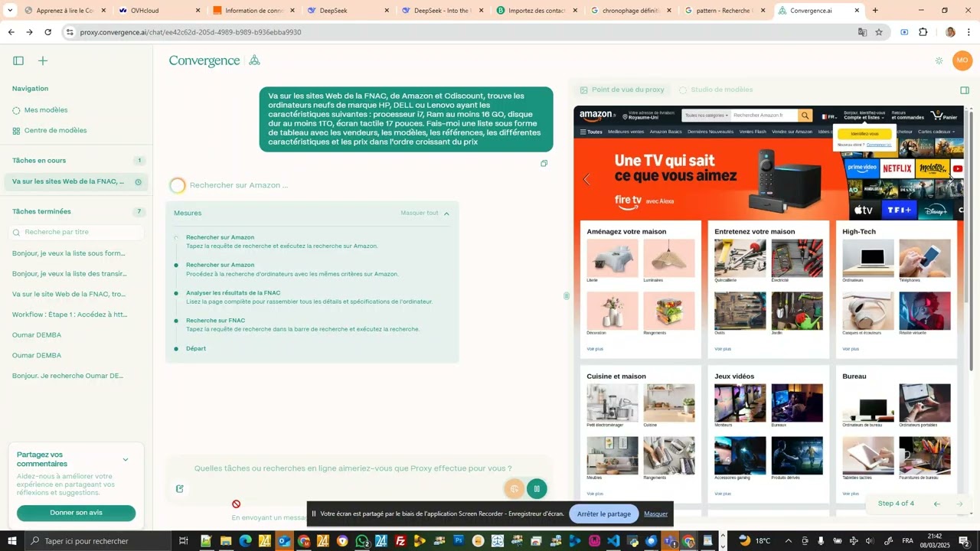Viewport: 980px width, 551px height.
Task: Click the Masquer link in sharing bar
Action: [x=655, y=514]
